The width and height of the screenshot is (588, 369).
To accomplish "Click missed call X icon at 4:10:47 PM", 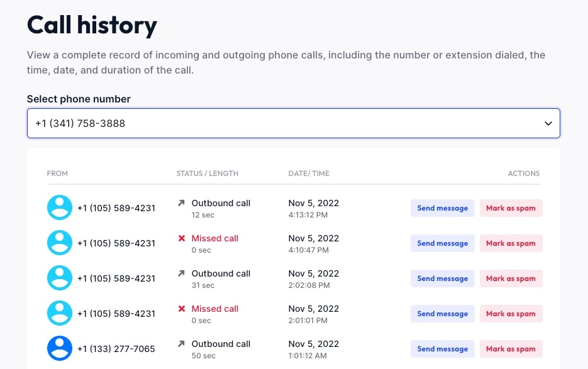I will (182, 238).
